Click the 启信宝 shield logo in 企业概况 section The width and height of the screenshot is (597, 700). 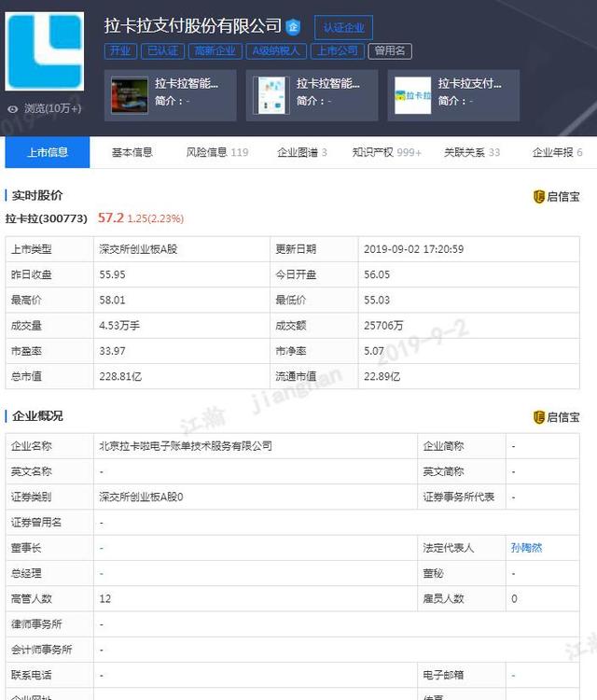539,417
